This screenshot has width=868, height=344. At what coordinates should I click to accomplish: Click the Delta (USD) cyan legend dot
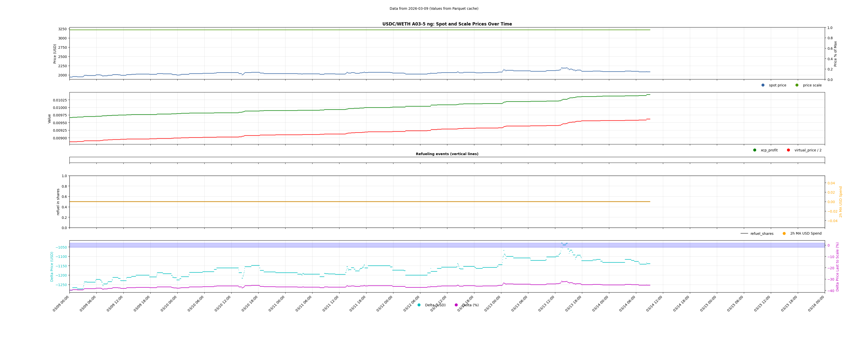419,305
